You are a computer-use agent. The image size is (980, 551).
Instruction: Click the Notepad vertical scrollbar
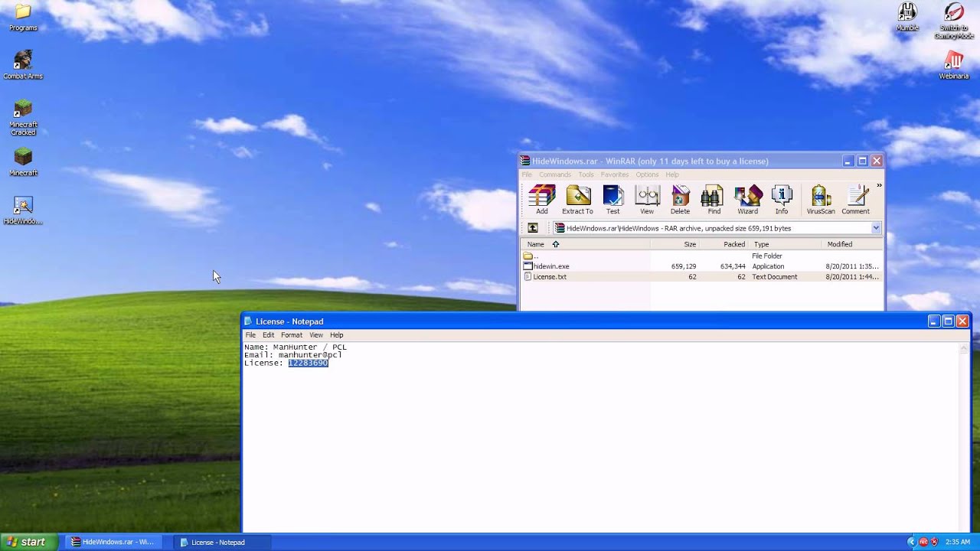coord(965,437)
